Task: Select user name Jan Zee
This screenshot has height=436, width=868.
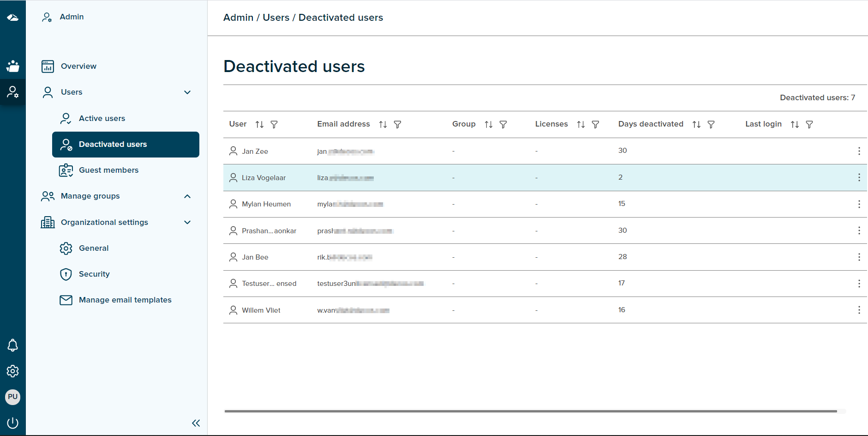Action: click(255, 151)
